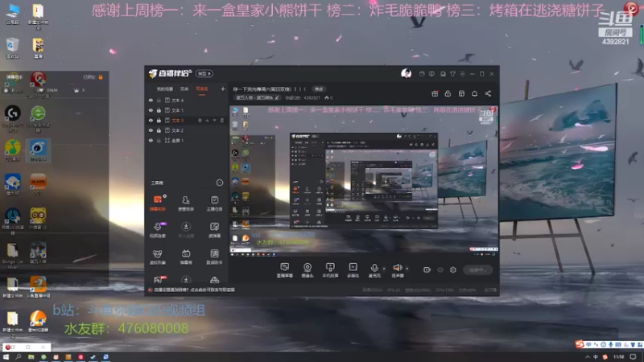This screenshot has width=644, height=362.
Task: Open settings gear for 文本 3 layer
Action: coord(200,120)
